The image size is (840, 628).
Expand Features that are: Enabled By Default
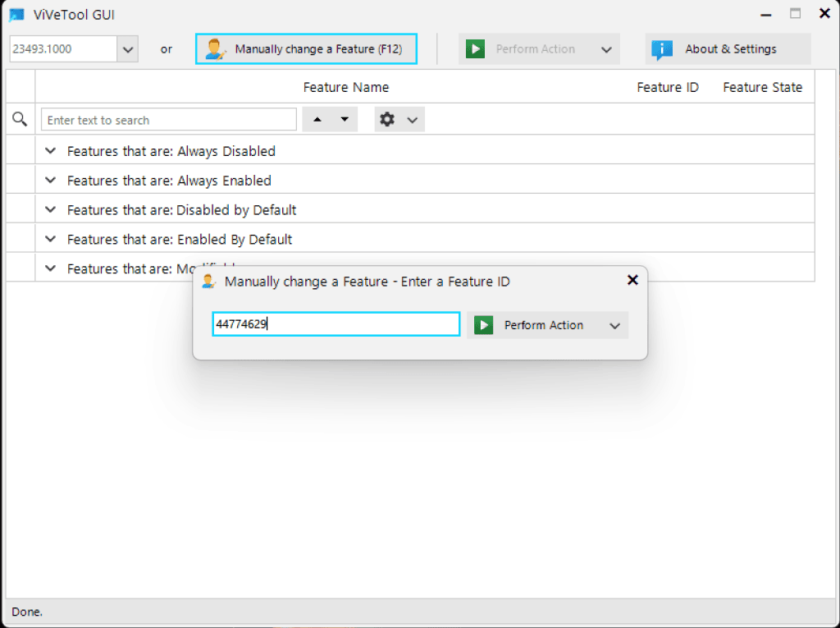(x=50, y=239)
